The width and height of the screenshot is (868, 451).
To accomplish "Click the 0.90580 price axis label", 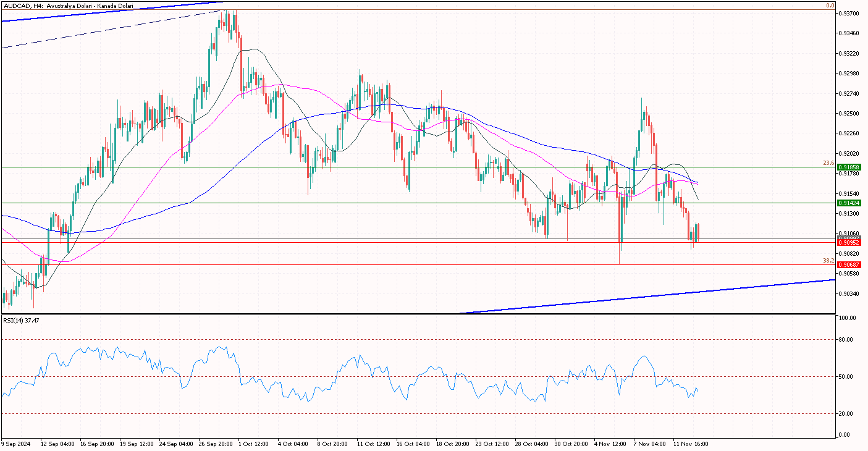I will pos(850,274).
